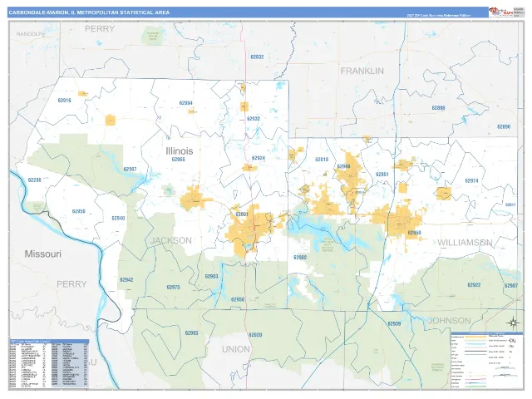Click the Carbondale-Marion title banner
Viewport: 532px width, 399px height.
(x=248, y=12)
